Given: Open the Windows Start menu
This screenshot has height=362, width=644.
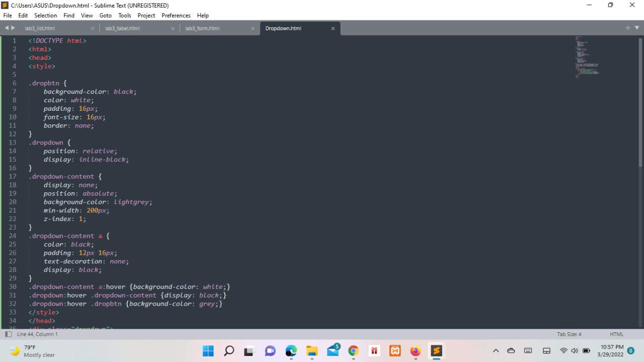Looking at the screenshot, I should 208,351.
